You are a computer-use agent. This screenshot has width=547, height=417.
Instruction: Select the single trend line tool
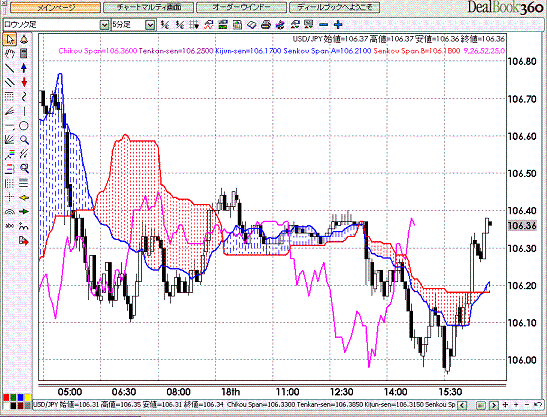coord(9,68)
